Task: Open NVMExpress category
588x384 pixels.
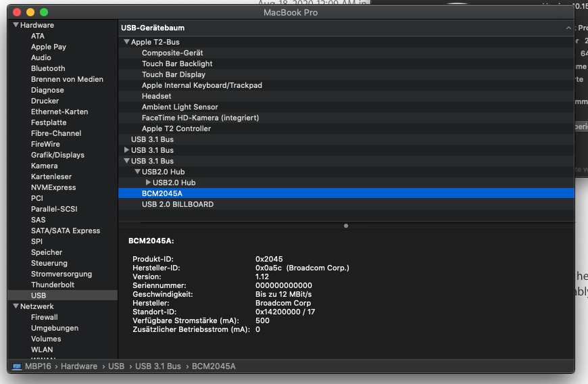Action: 53,187
